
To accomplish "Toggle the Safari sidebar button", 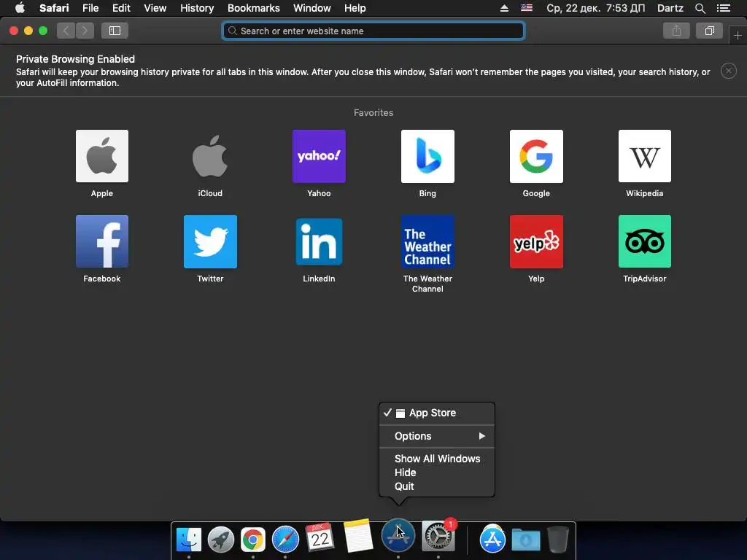I will click(115, 31).
